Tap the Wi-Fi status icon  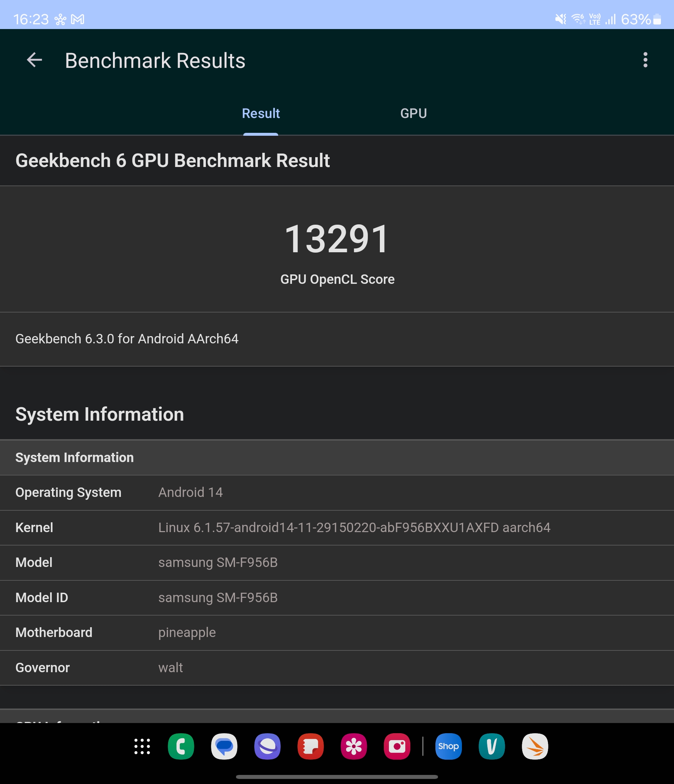click(x=578, y=19)
